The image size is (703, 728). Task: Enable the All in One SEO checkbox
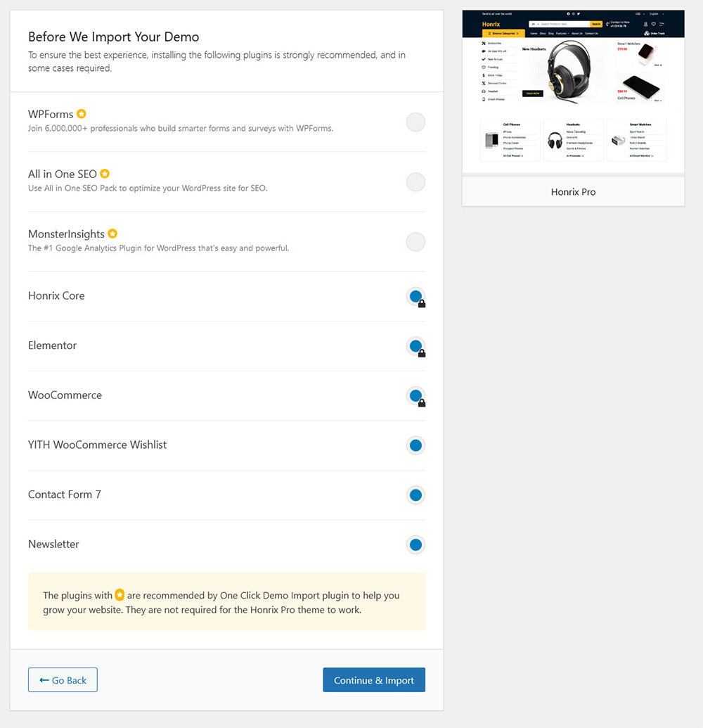point(415,182)
